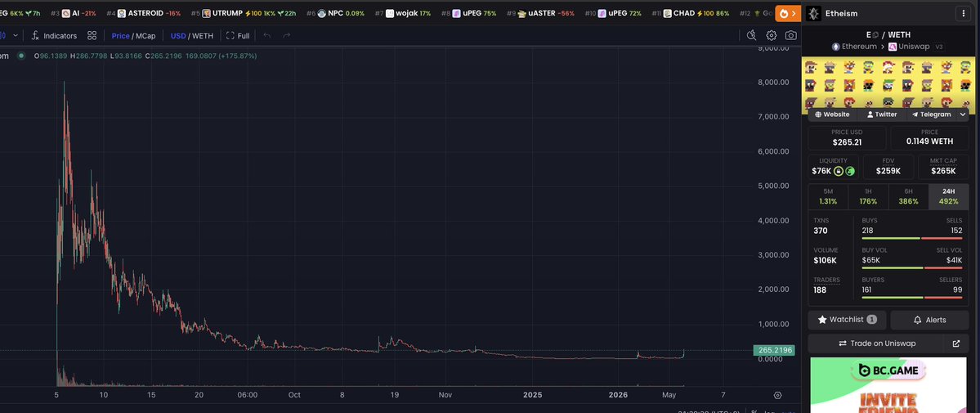Open the chart layout grid icon
This screenshot has width=980, height=413.
coord(92,36)
